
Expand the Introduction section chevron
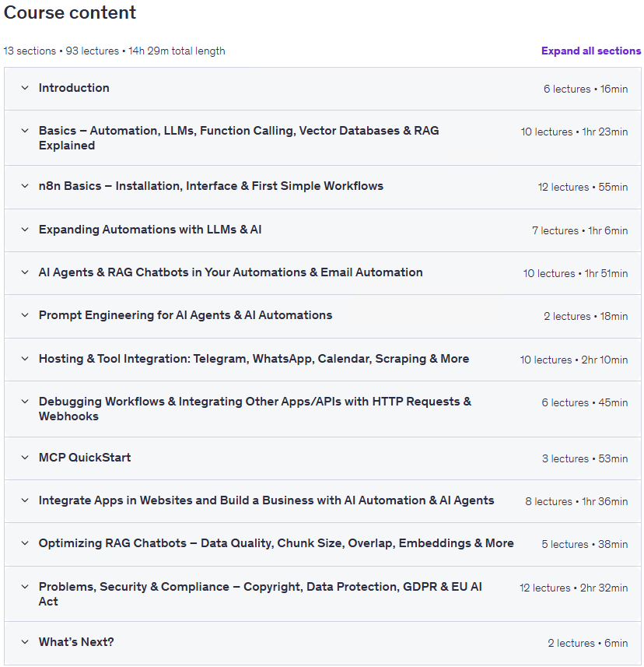tap(25, 88)
